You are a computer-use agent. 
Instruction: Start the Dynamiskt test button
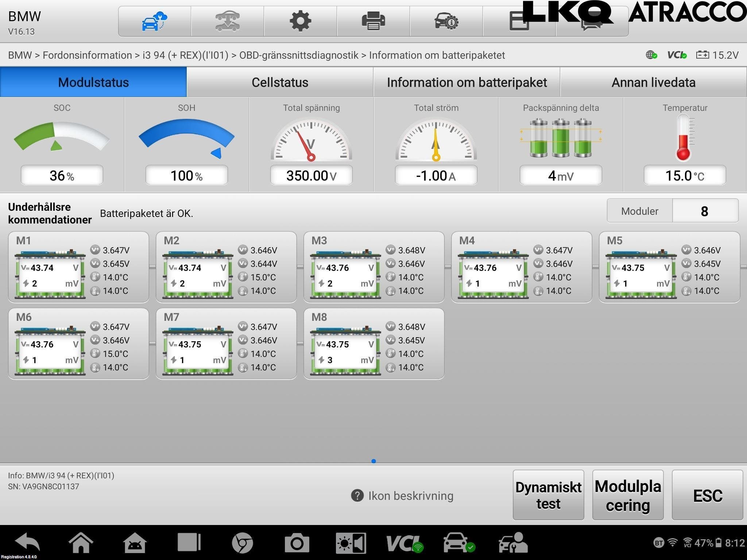point(548,495)
